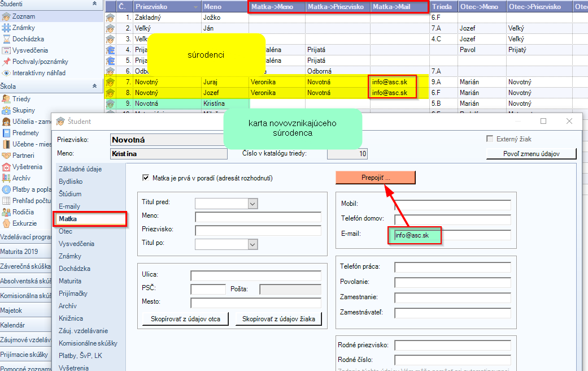
Task: Select Bydlisko tab in Študent dialog
Action: [x=71, y=182]
